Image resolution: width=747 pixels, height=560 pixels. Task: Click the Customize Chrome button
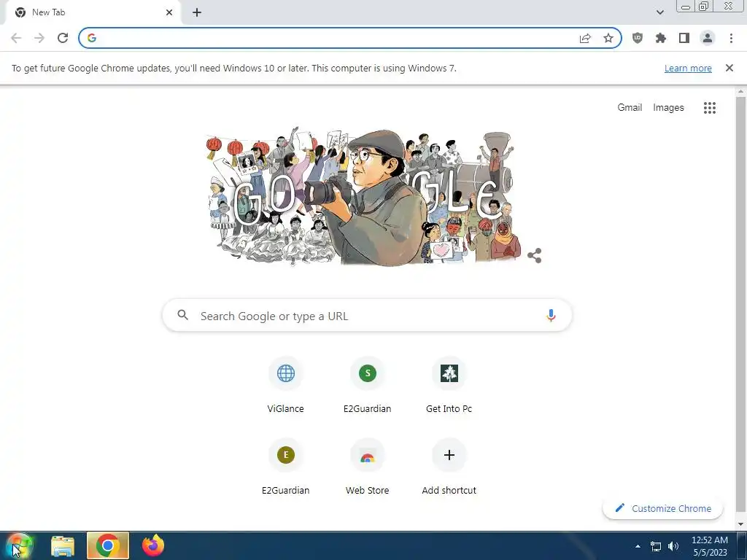click(662, 508)
